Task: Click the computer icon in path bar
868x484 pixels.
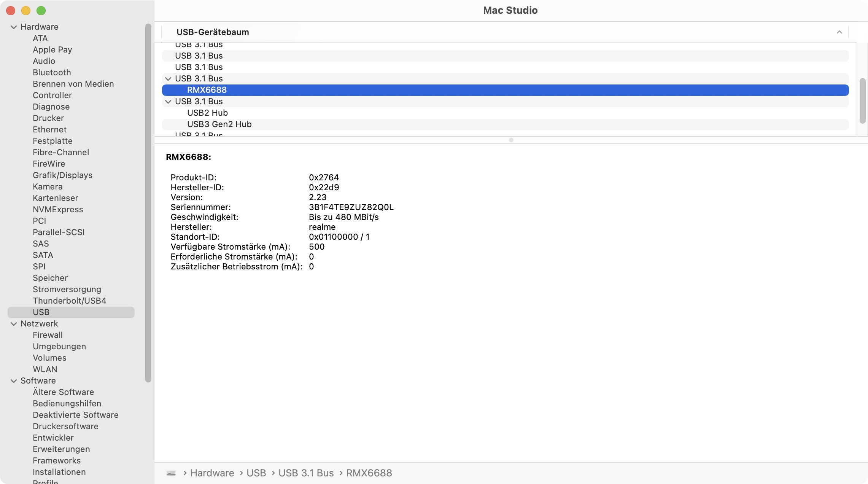Action: tap(171, 473)
